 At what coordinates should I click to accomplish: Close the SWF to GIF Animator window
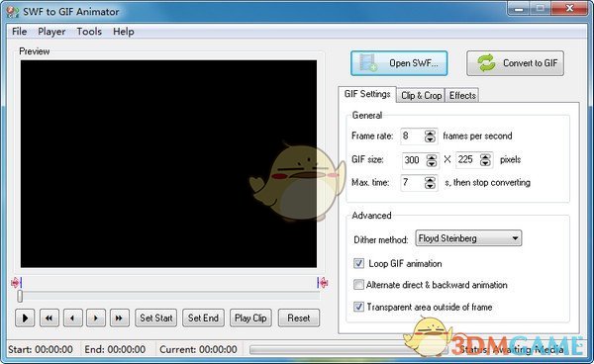[569, 8]
